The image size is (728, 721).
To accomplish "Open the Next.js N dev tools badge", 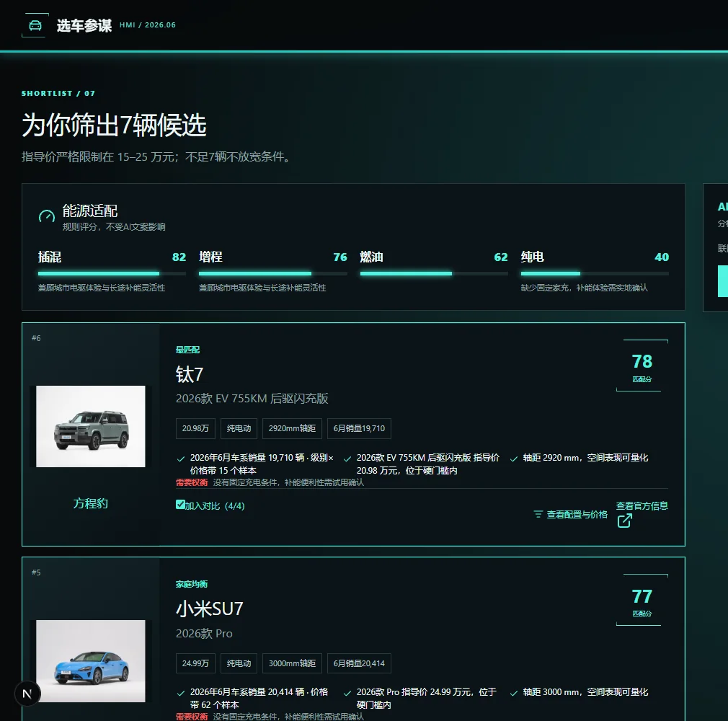I will (x=27, y=694).
